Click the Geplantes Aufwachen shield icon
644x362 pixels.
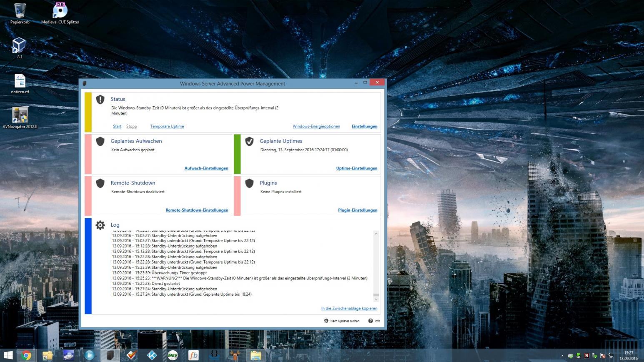click(x=100, y=141)
